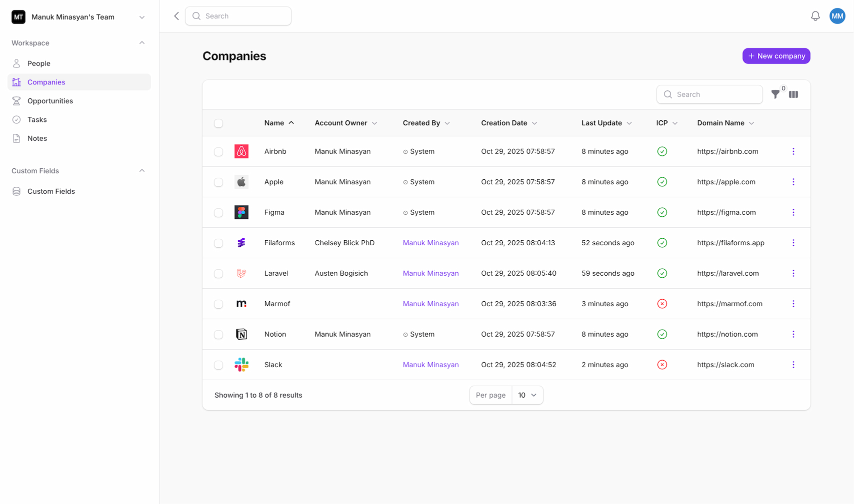
Task: Open the per page count dropdown
Action: pyautogui.click(x=527, y=395)
